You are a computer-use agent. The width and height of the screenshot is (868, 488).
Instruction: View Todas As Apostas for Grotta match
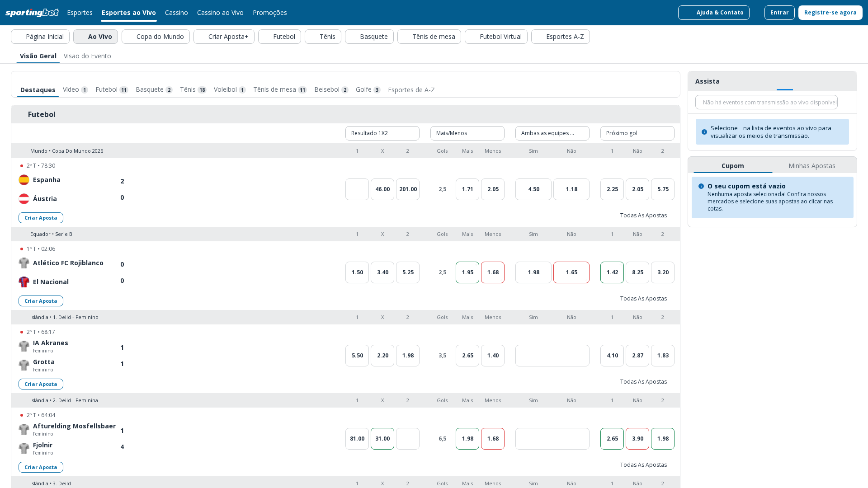pos(643,382)
